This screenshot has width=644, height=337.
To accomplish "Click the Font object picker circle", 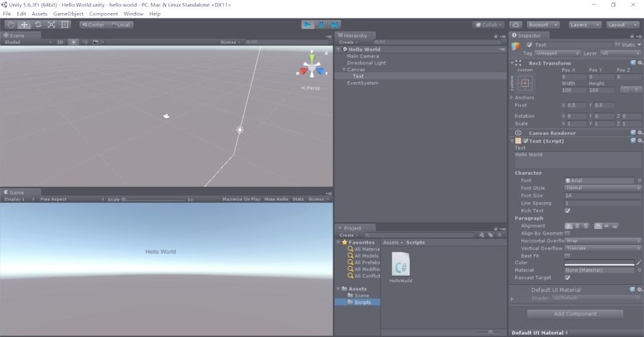I will coord(640,181).
